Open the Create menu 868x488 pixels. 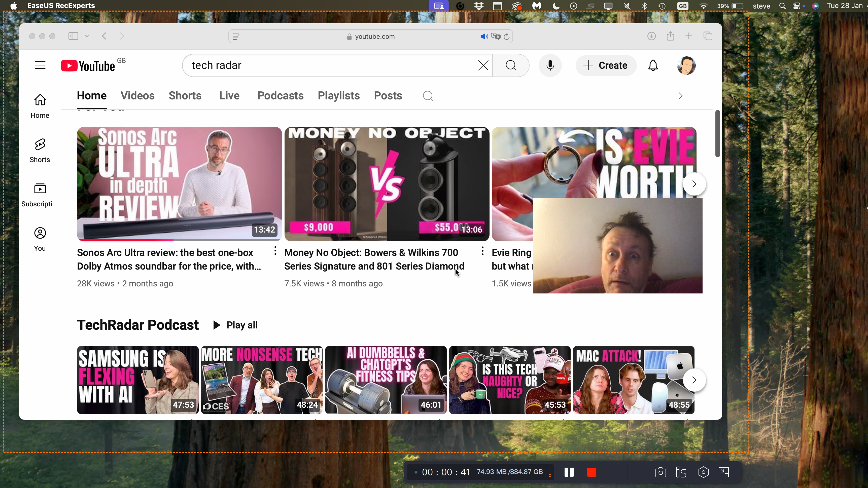tap(606, 65)
